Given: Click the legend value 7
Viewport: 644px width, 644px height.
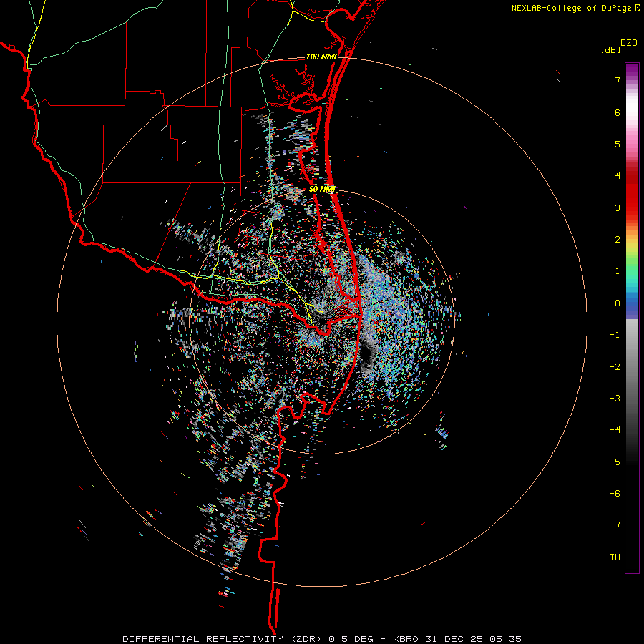Looking at the screenshot, I should 618,80.
